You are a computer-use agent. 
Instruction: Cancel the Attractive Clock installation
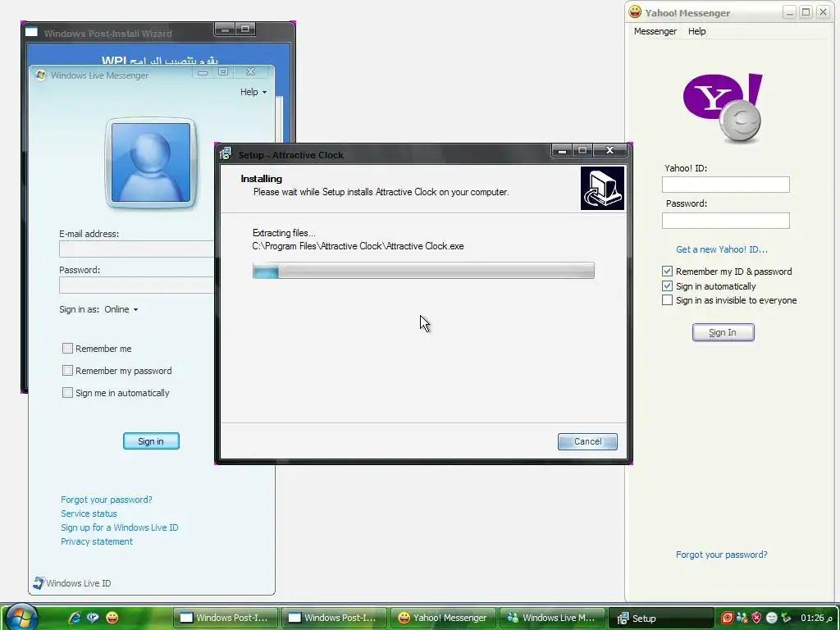tap(587, 441)
